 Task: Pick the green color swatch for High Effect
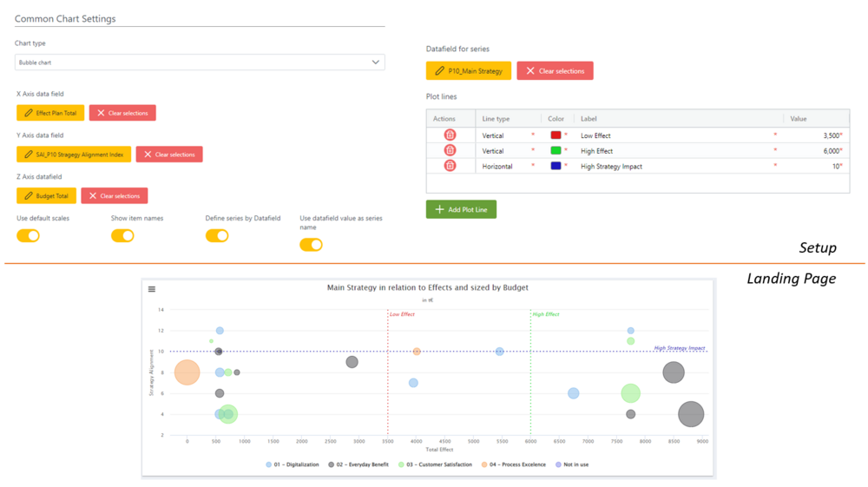tap(556, 151)
